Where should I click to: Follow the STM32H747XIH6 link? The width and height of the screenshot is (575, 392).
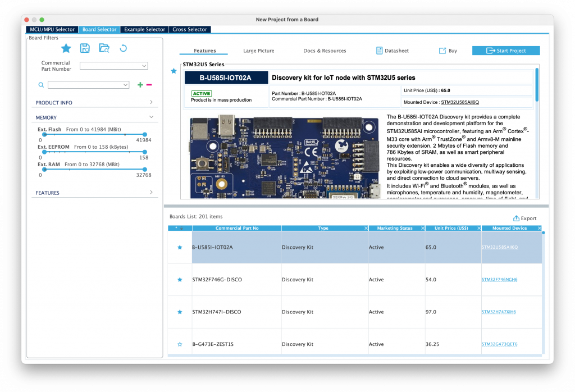coord(499,312)
